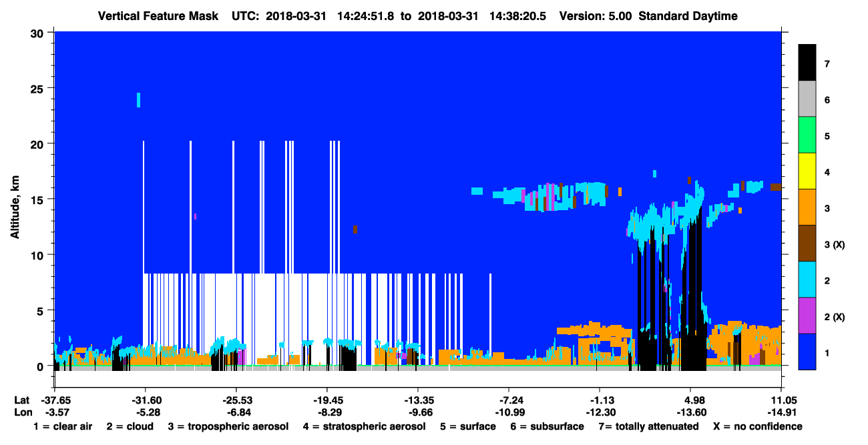868x445 pixels.
Task: Click the green color swatch labeled 5
Action: coord(807,135)
